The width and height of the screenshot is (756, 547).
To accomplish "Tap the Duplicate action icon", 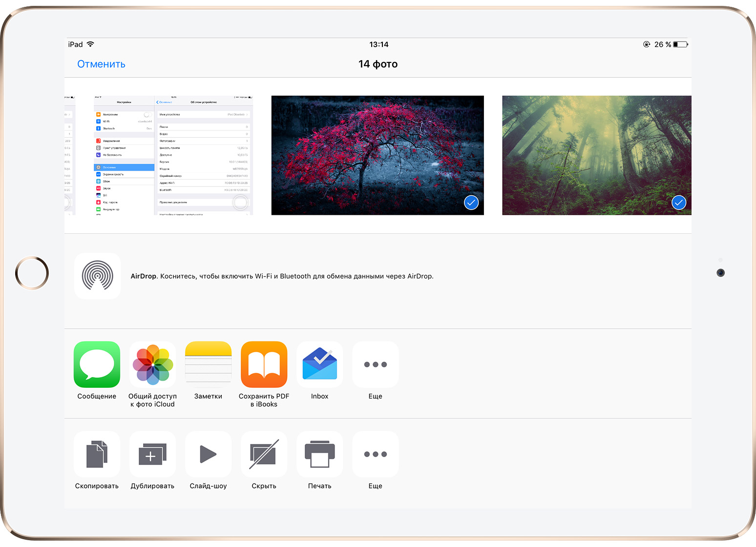I will (152, 454).
